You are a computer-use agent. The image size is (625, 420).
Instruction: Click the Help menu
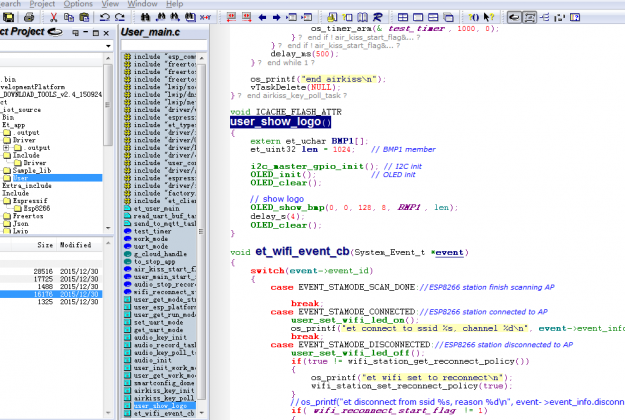click(175, 4)
